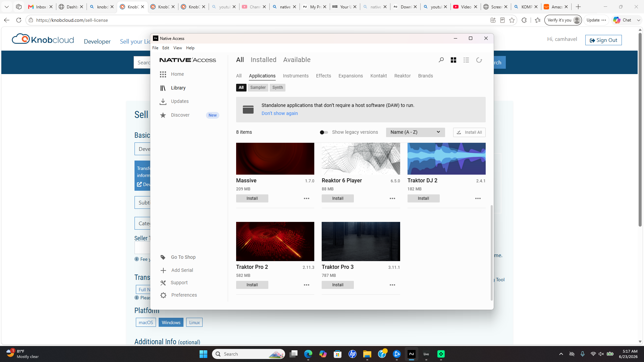Open the Edit menu

pyautogui.click(x=166, y=48)
